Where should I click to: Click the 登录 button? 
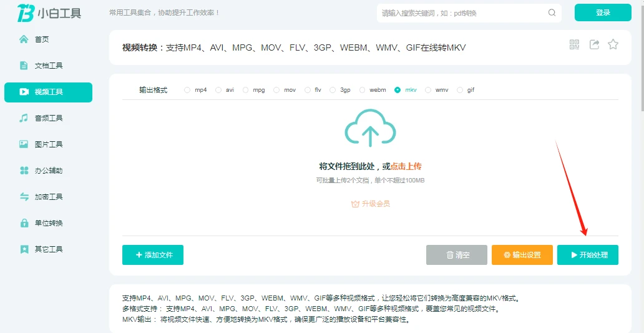click(x=603, y=12)
